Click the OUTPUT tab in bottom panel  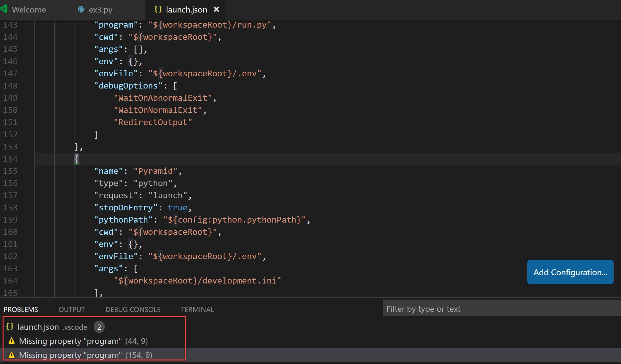pyautogui.click(x=71, y=309)
